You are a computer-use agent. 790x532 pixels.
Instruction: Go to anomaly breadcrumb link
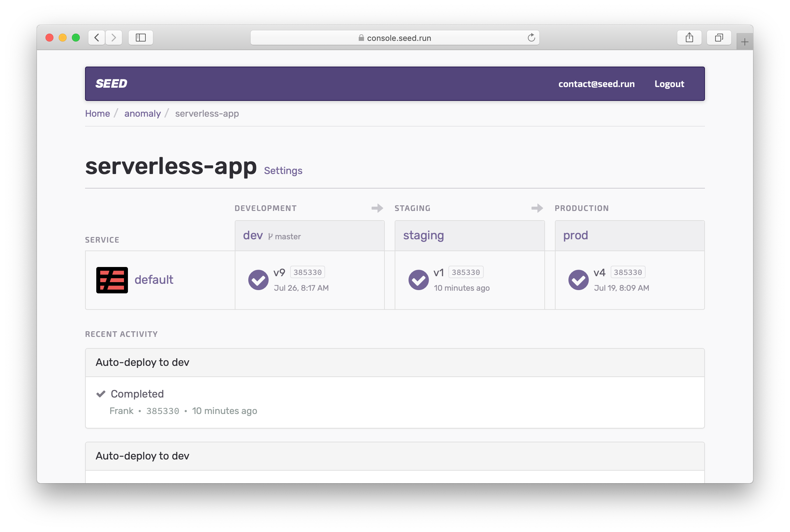[x=142, y=114]
